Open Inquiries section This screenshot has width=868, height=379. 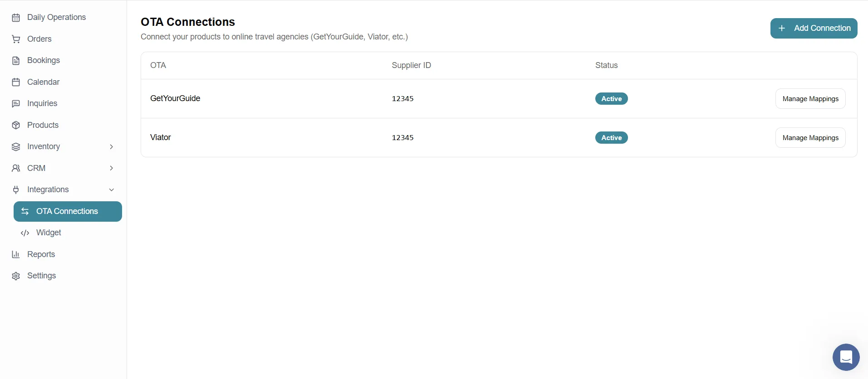(x=63, y=103)
